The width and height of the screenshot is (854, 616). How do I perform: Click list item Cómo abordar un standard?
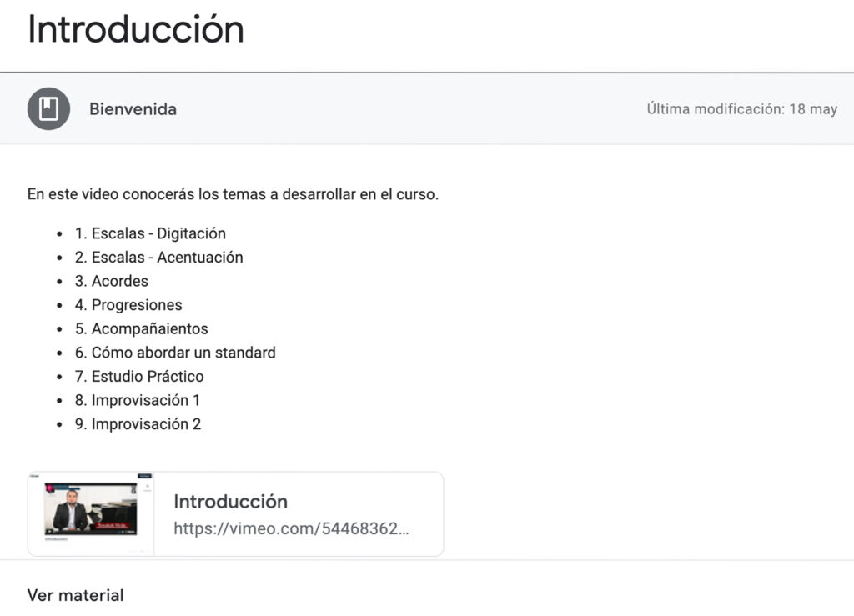175,353
